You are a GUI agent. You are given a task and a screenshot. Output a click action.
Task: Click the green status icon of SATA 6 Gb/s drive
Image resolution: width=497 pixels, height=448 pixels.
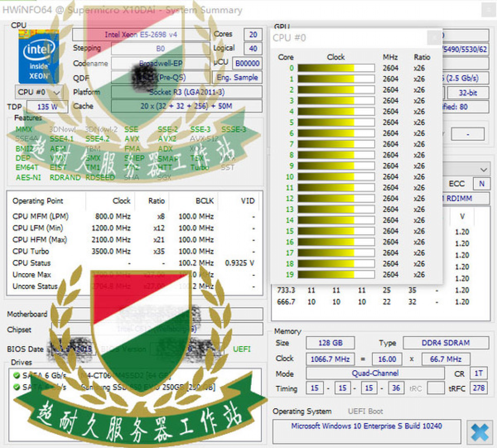click(x=17, y=375)
